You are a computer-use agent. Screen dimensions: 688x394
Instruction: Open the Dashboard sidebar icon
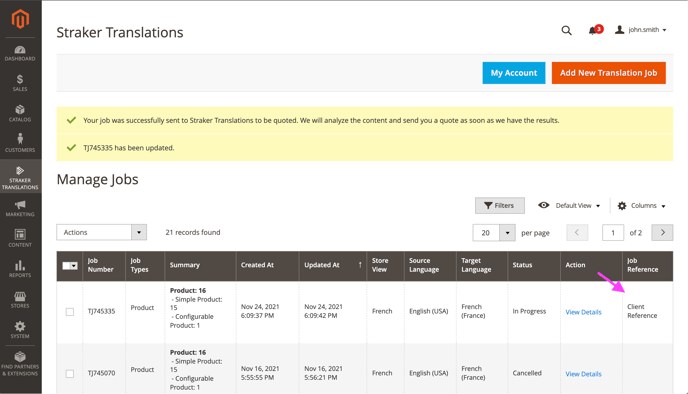20,53
